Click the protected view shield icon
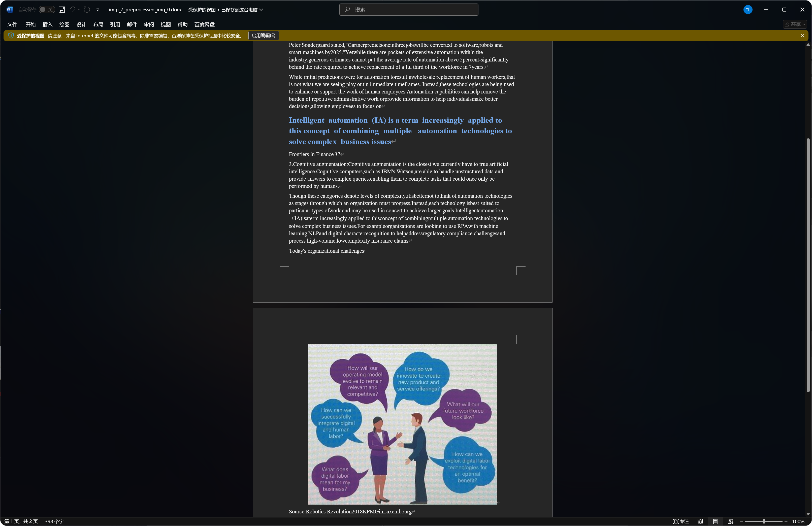The height and width of the screenshot is (526, 812). pos(11,36)
